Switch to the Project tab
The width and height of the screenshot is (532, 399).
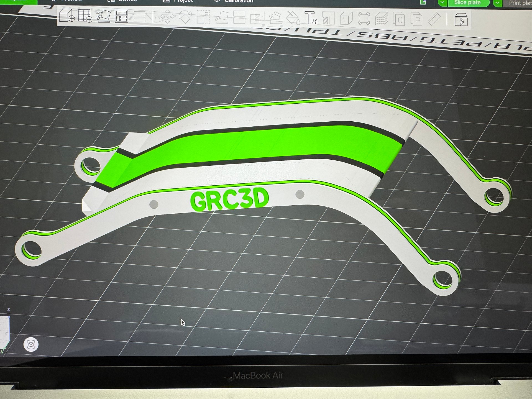(x=178, y=1)
